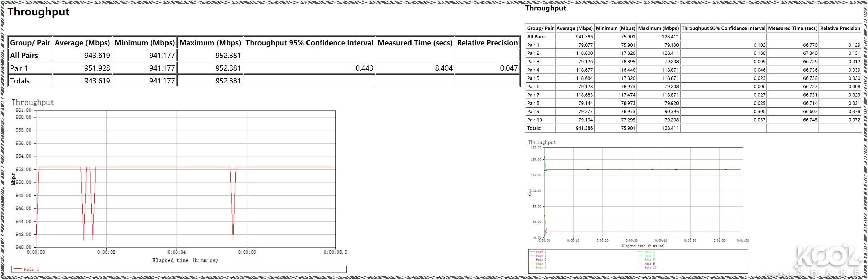Click the Measured Time (secs) header in left table
The image size is (868, 280).
(415, 43)
